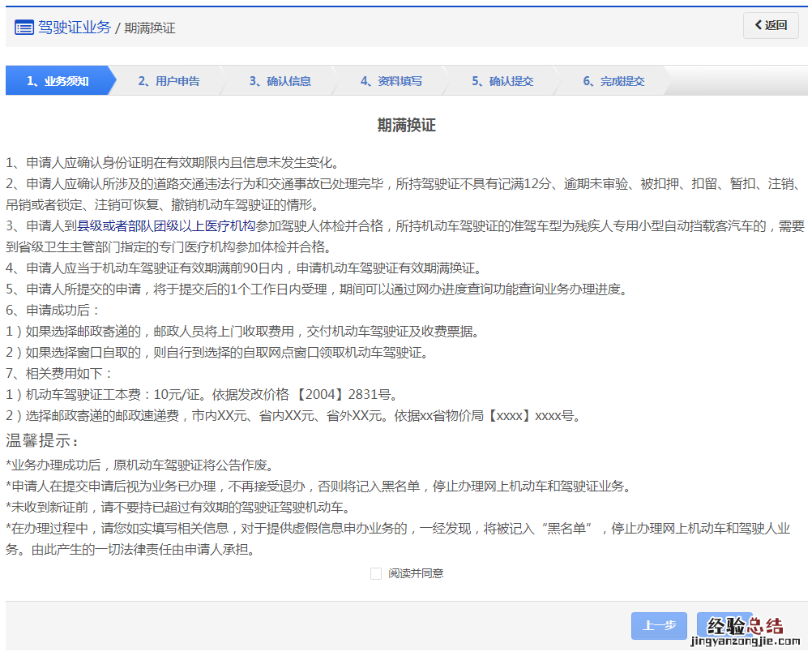Click the 期满换证 page heading
The image size is (812, 656).
pyautogui.click(x=406, y=125)
